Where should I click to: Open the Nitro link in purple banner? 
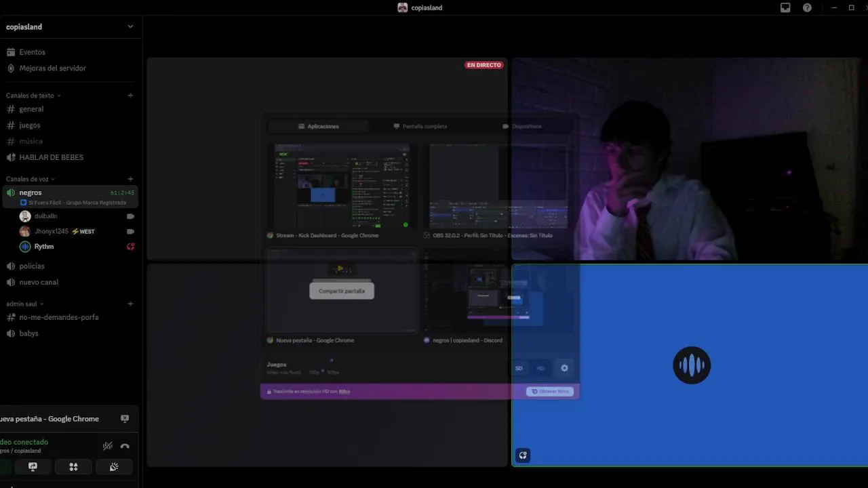coord(344,392)
